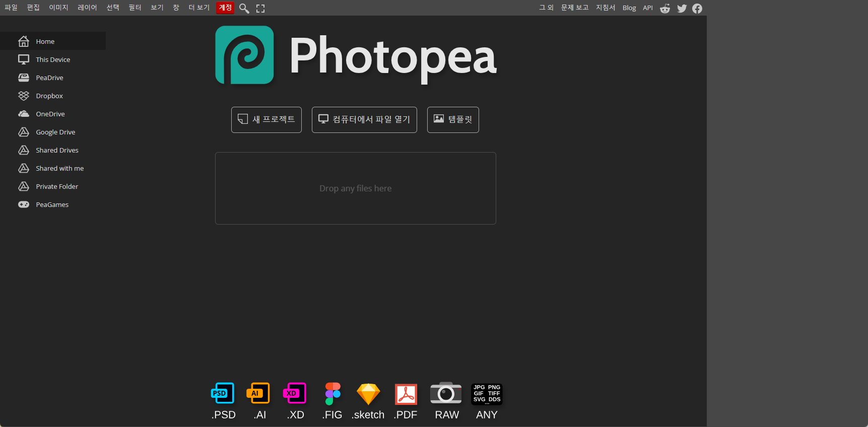
Task: Select the Dropbox label
Action: click(49, 96)
